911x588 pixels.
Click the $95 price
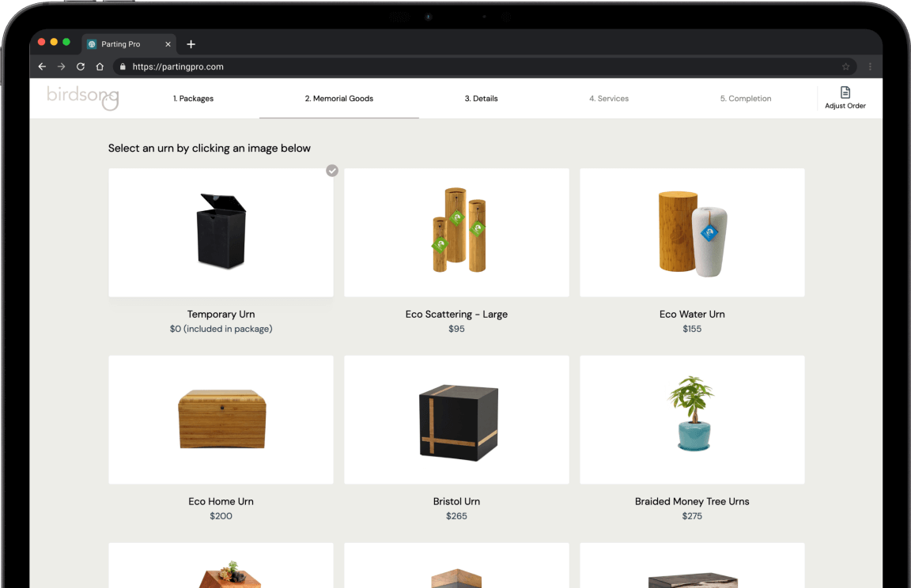(x=456, y=329)
